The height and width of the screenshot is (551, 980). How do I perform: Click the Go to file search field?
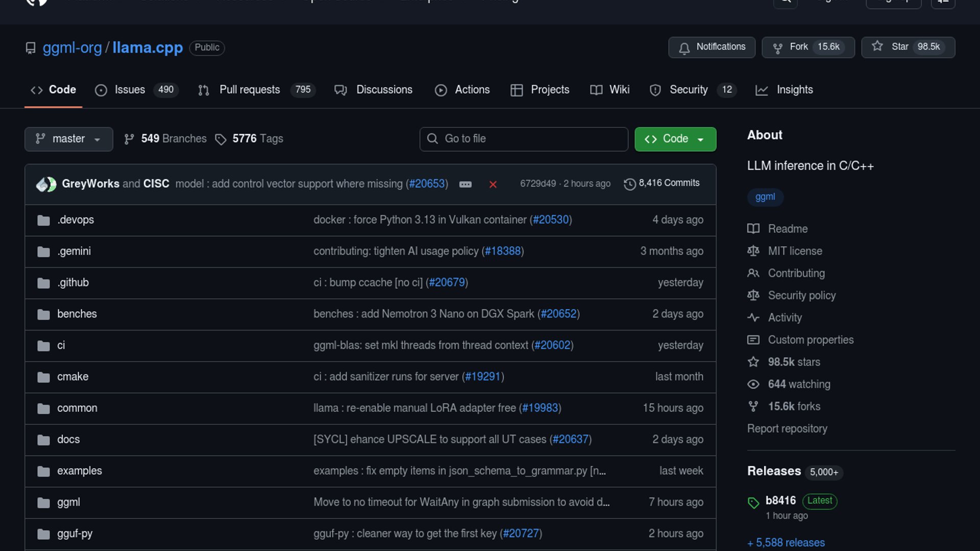pyautogui.click(x=524, y=139)
